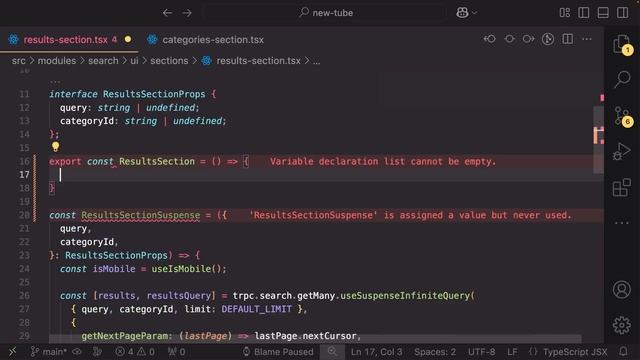Click the zoom magnifier in status bar

tap(332, 351)
